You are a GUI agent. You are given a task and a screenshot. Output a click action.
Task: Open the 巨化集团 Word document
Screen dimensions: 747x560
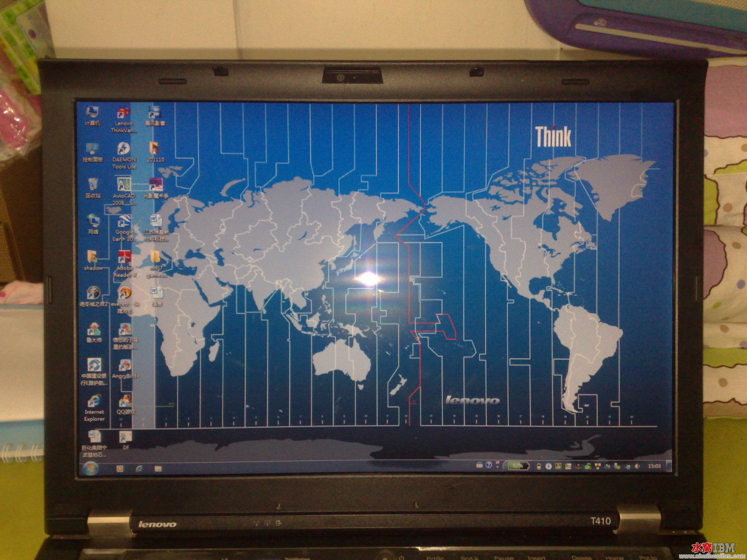pos(94,444)
